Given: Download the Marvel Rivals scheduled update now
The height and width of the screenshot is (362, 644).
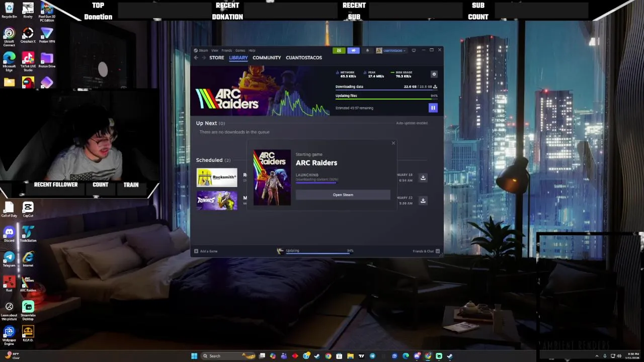Looking at the screenshot, I should tap(423, 200).
